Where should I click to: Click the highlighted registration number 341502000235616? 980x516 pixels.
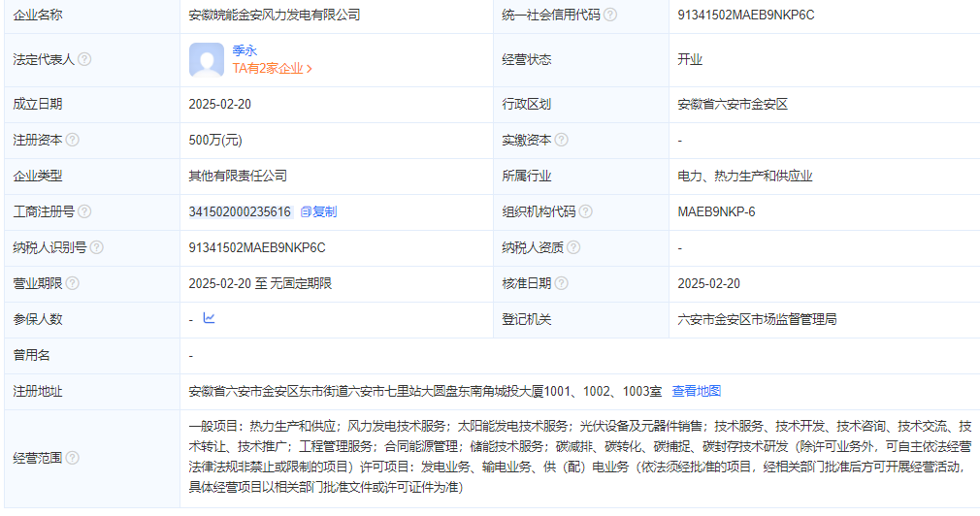240,211
